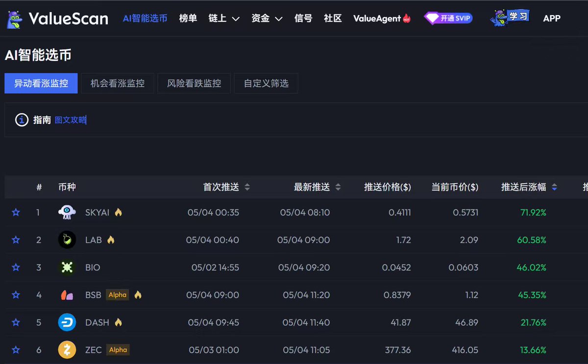Click the info icon beside 指南
Viewport: 588px width, 364px height.
[22, 120]
